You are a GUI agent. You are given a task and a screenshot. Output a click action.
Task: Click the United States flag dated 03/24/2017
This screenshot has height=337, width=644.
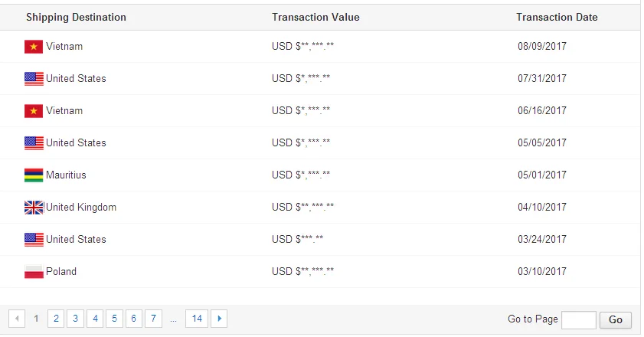point(34,240)
